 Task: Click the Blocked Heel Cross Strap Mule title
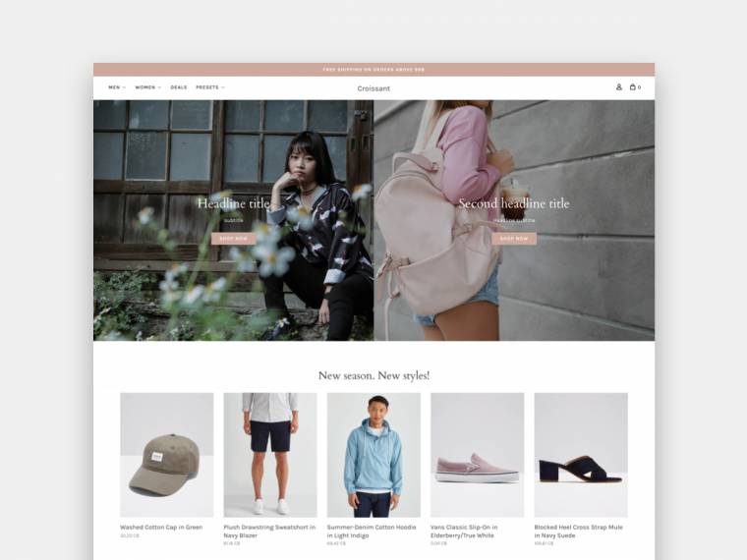pyautogui.click(x=578, y=532)
